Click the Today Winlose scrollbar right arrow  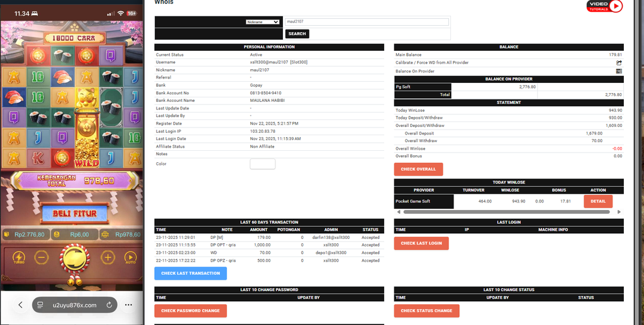[619, 212]
